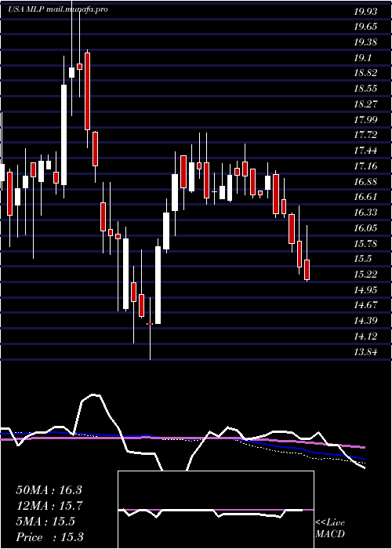
Task: Click the 15.22 price axis label
Action: [365, 274]
